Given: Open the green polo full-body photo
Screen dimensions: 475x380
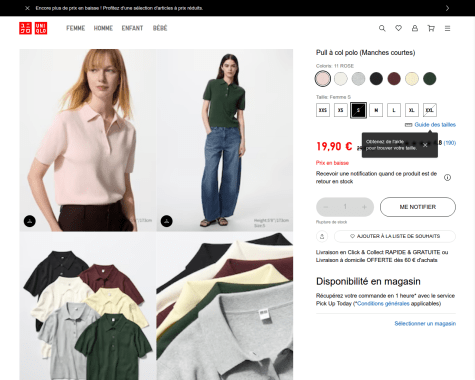Looking at the screenshot, I should point(225,140).
